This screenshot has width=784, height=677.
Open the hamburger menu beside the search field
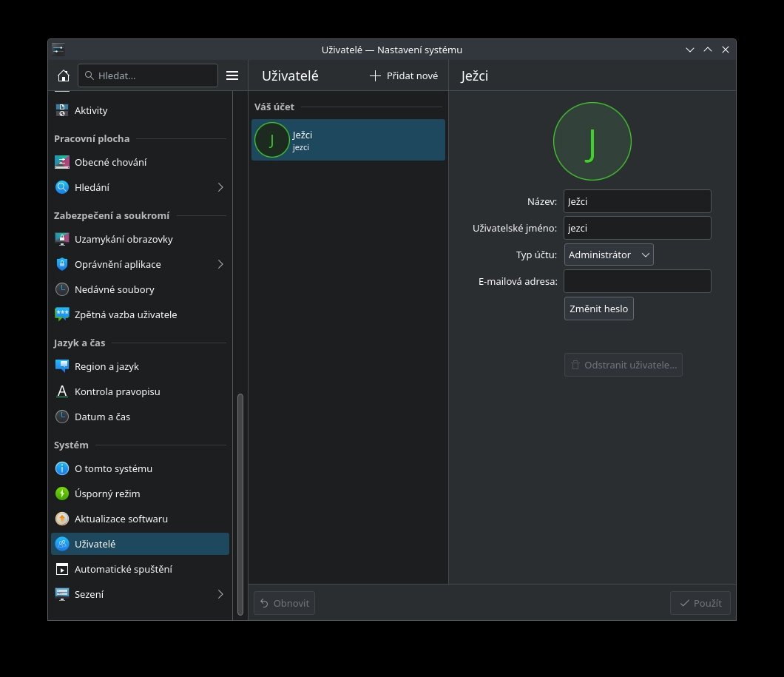232,75
